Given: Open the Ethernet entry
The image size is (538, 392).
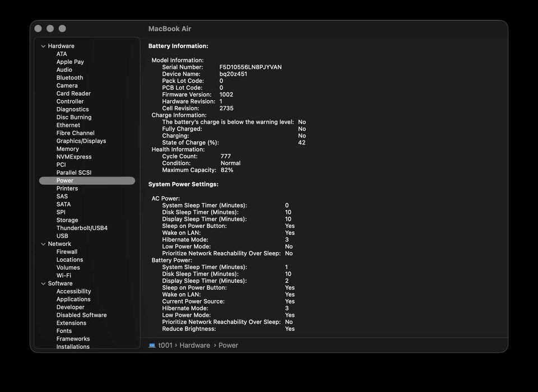Looking at the screenshot, I should pos(68,125).
